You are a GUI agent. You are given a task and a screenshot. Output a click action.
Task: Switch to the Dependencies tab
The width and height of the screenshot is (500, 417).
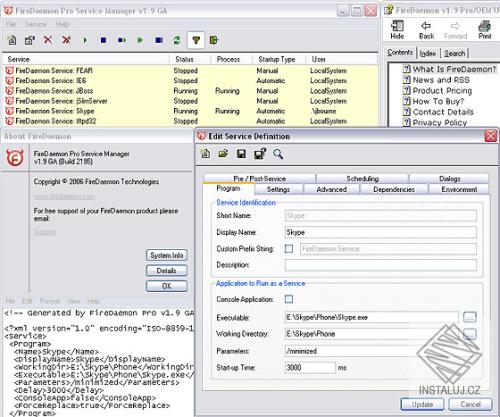point(394,189)
